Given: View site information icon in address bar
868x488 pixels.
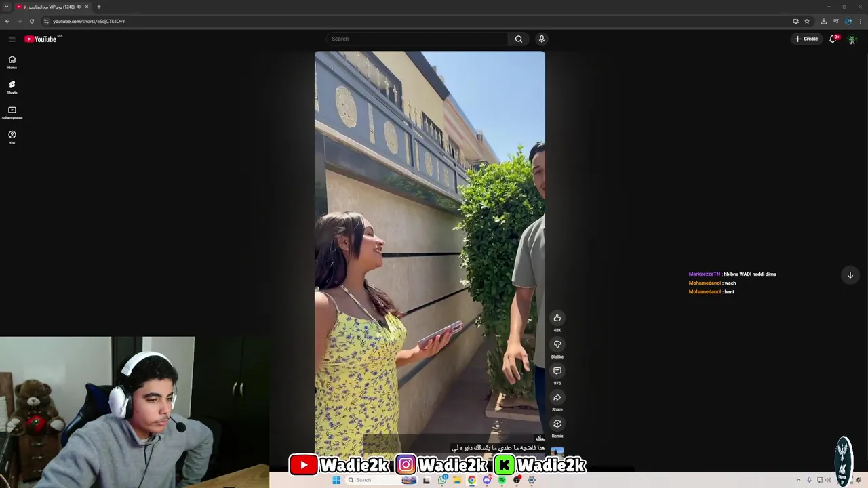Looking at the screenshot, I should point(46,21).
